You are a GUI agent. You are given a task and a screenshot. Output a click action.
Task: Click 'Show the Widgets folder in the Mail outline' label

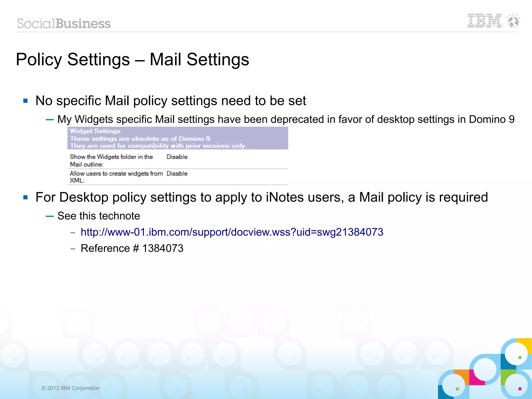pos(111,160)
